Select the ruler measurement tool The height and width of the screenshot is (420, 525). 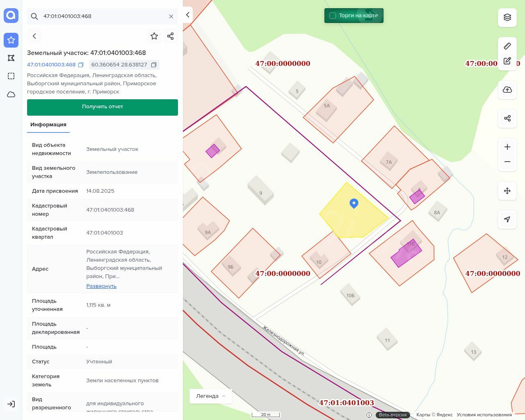pos(507,46)
